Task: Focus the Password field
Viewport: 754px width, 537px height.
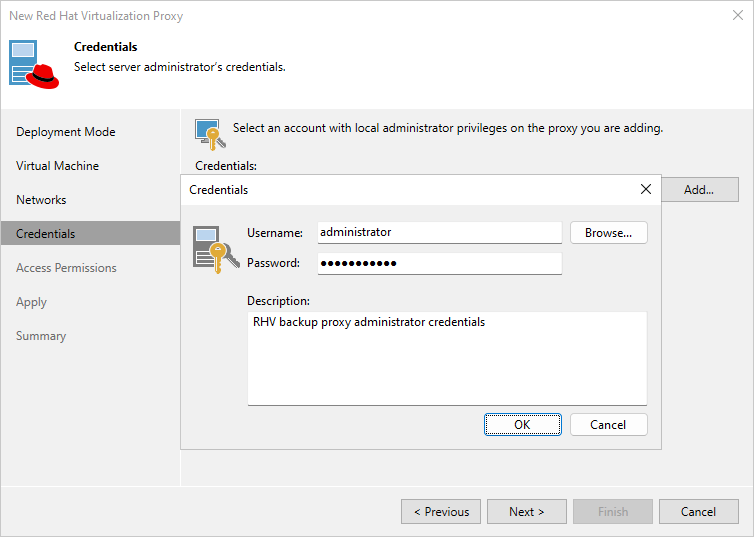Action: tap(439, 263)
